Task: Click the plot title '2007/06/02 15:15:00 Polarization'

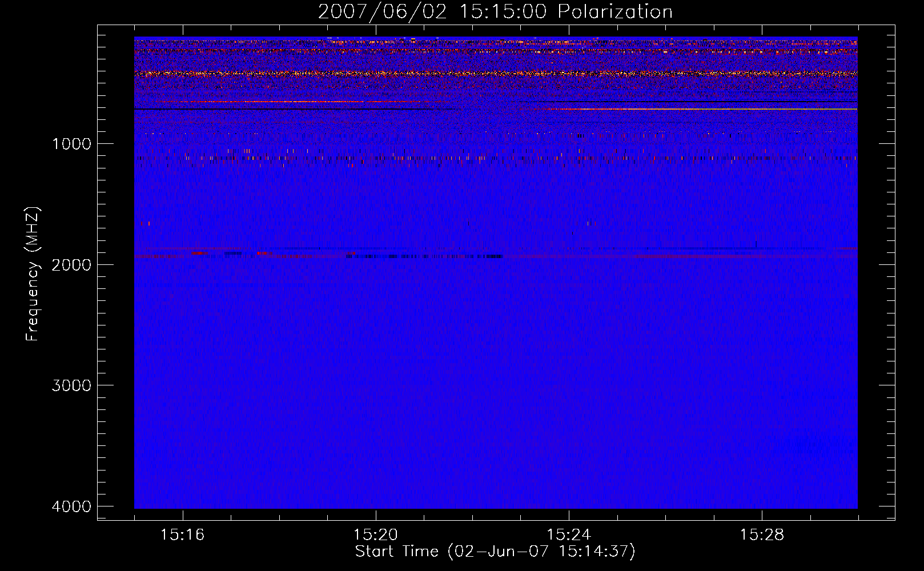Action: coord(495,11)
